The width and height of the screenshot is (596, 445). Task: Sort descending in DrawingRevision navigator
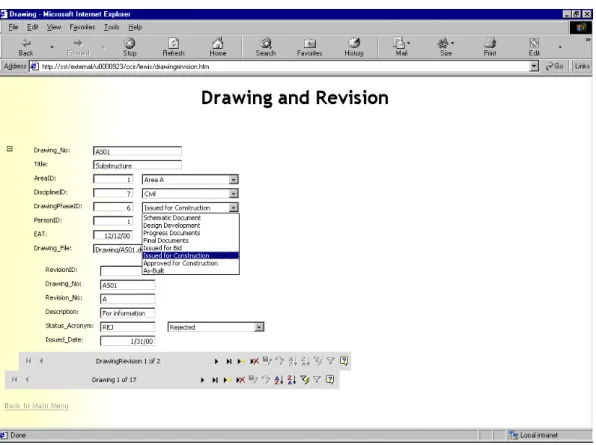click(306, 361)
